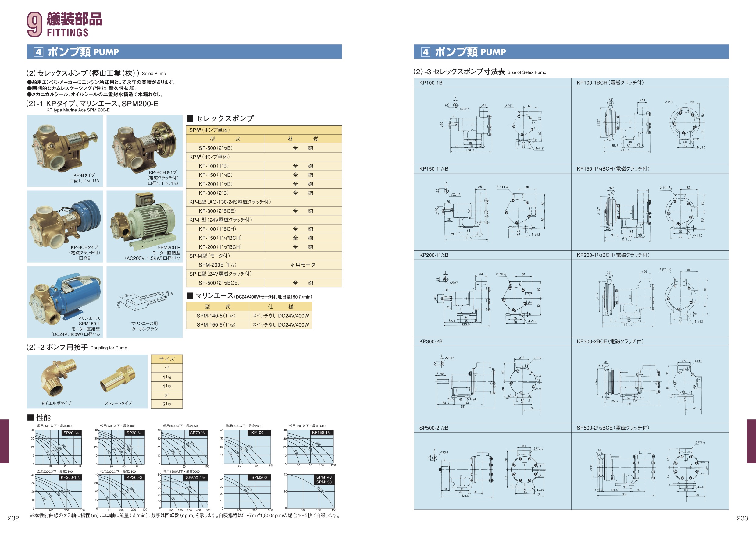Image resolution: width=756 pixels, height=534 pixels.
Task: Click the left page ポンプ類 PUMP banner
Action: 184,52
